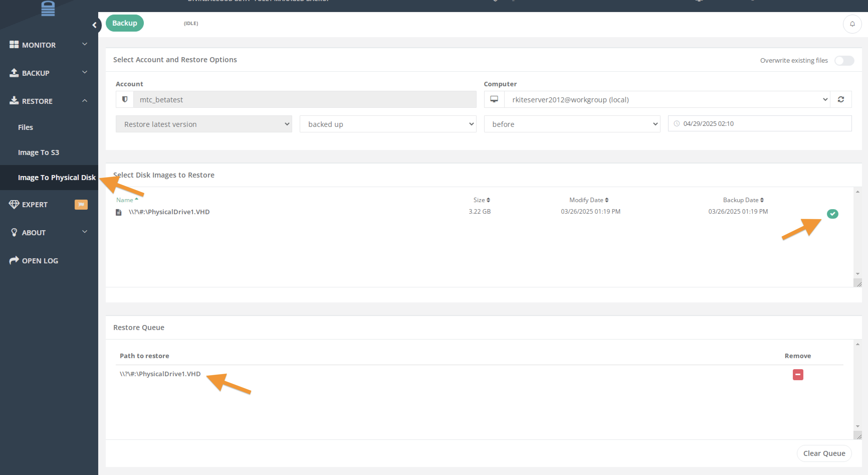
Task: Click the (IDLE) status text
Action: tap(191, 23)
